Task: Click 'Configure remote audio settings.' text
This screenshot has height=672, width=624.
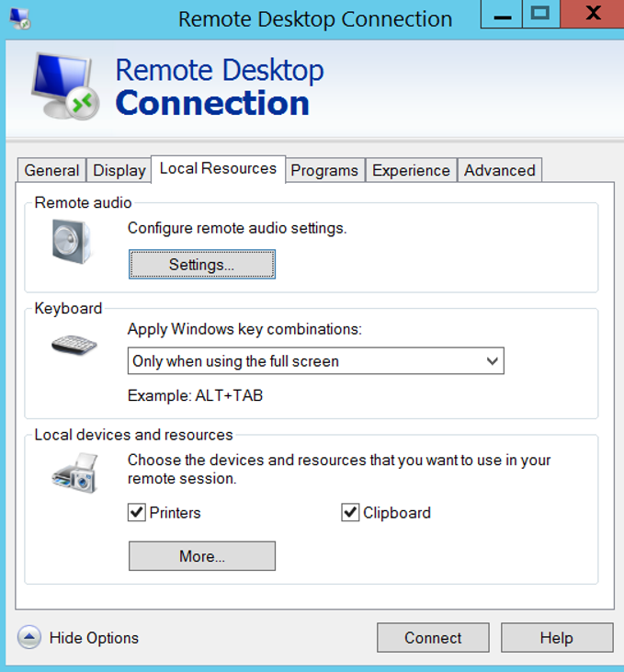Action: coord(237,228)
